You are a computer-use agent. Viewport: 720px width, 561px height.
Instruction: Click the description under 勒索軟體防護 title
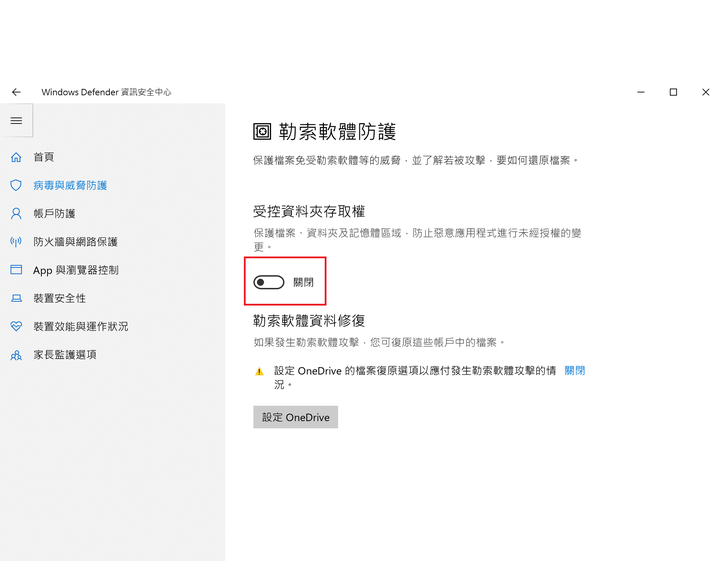[x=416, y=160]
